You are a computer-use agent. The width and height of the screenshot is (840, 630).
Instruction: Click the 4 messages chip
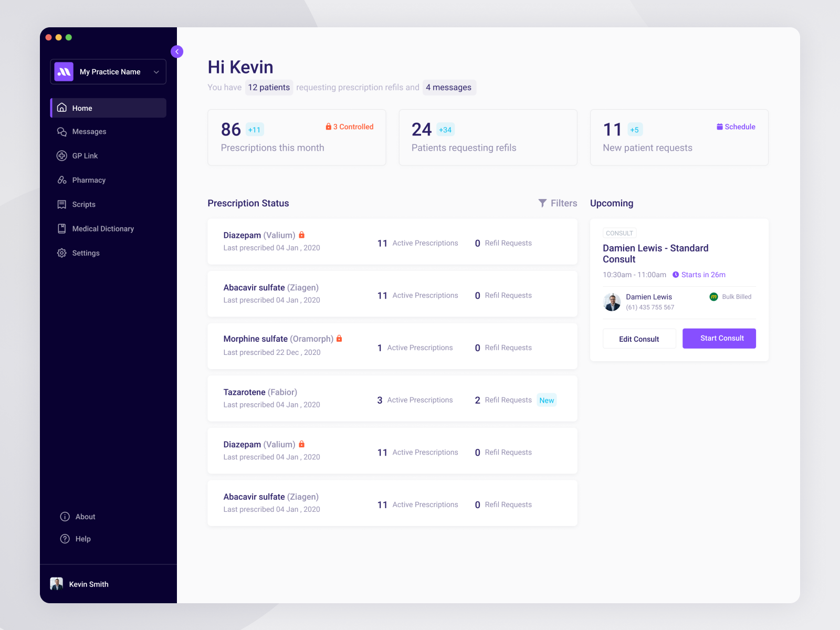449,87
